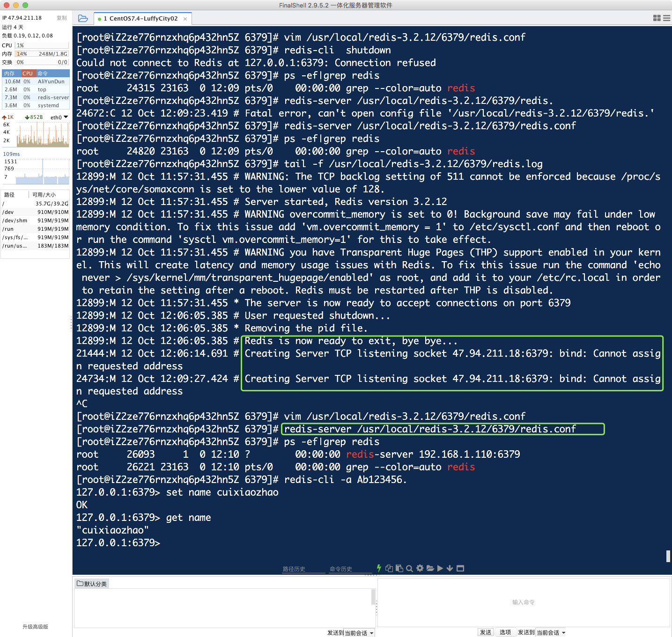Click the CPU usage bar showing 1%
The image size is (672, 637).
[42, 45]
